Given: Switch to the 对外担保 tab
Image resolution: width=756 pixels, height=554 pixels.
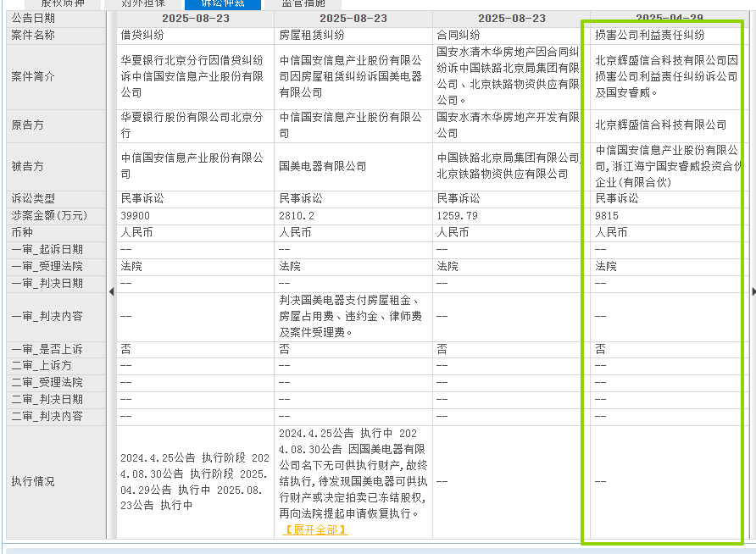Looking at the screenshot, I should pos(142,4).
